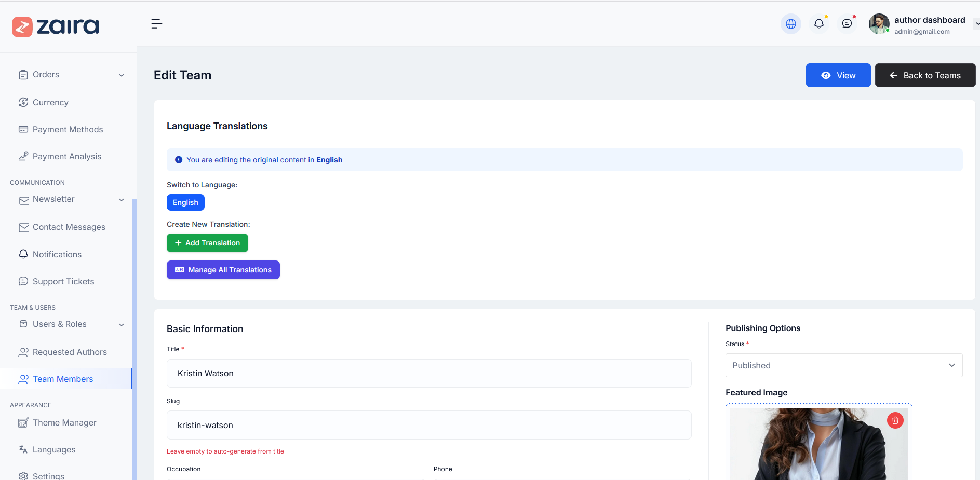Click the globe language icon in header
980x480 pixels.
[x=790, y=24]
